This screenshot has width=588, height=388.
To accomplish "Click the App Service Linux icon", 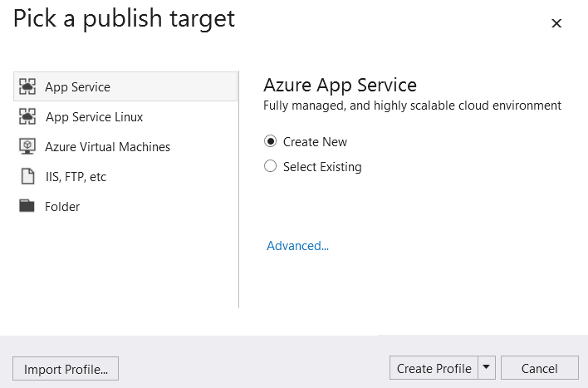I will (x=27, y=117).
